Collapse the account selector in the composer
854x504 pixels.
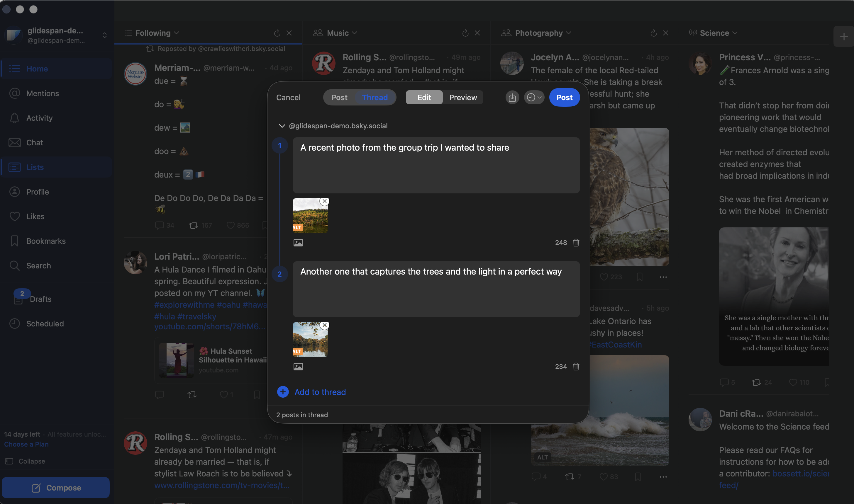282,126
